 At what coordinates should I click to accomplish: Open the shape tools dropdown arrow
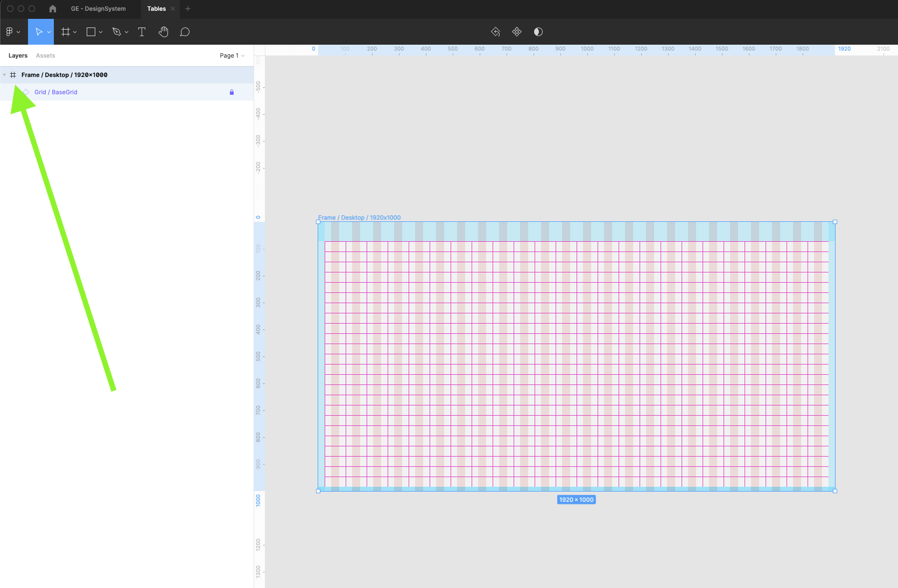[101, 32]
